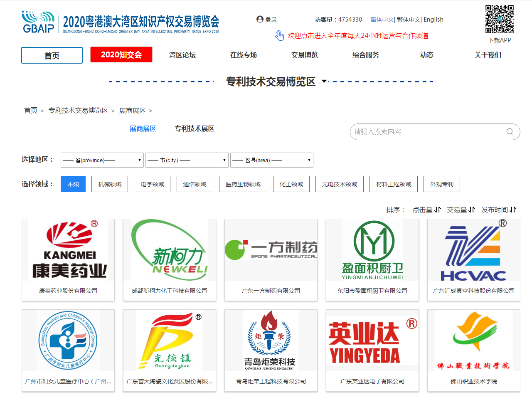The image size is (532, 400).
Task: Open the 盈面积厨卫 logo image
Action: pyautogui.click(x=372, y=250)
